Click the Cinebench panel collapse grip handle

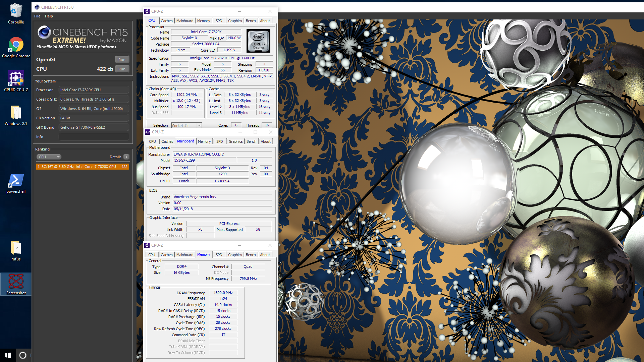coord(136,241)
